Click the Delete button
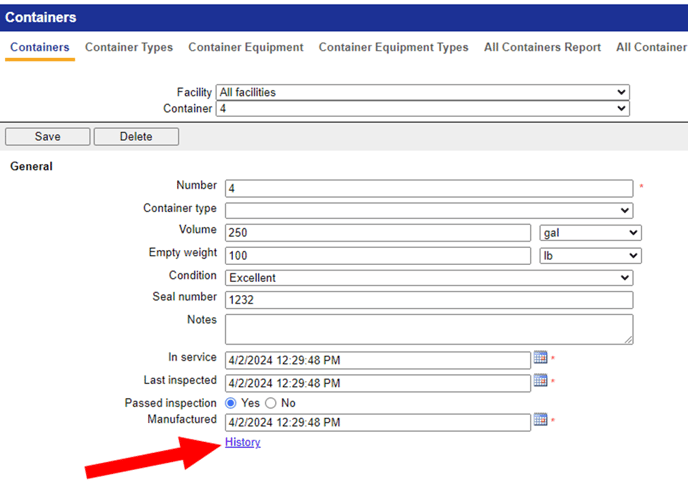Viewport: 688px width, 503px height. click(x=136, y=137)
